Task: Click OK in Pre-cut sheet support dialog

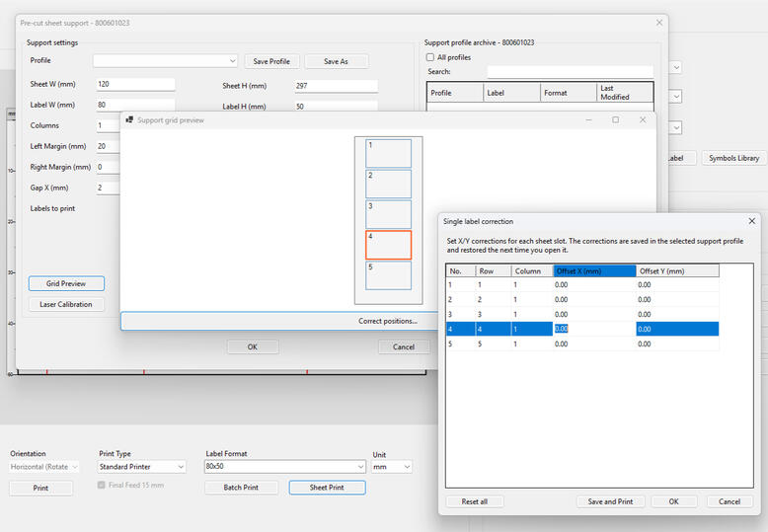Action: [253, 346]
